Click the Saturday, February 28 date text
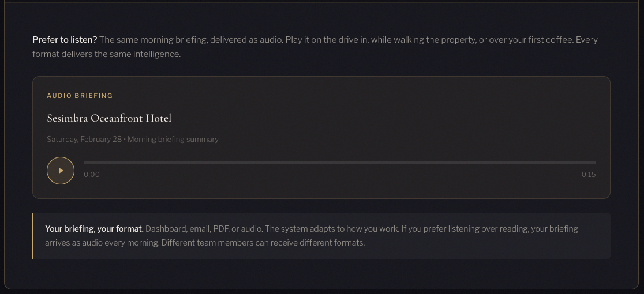Screen dimensions: 644x294 click(84, 139)
